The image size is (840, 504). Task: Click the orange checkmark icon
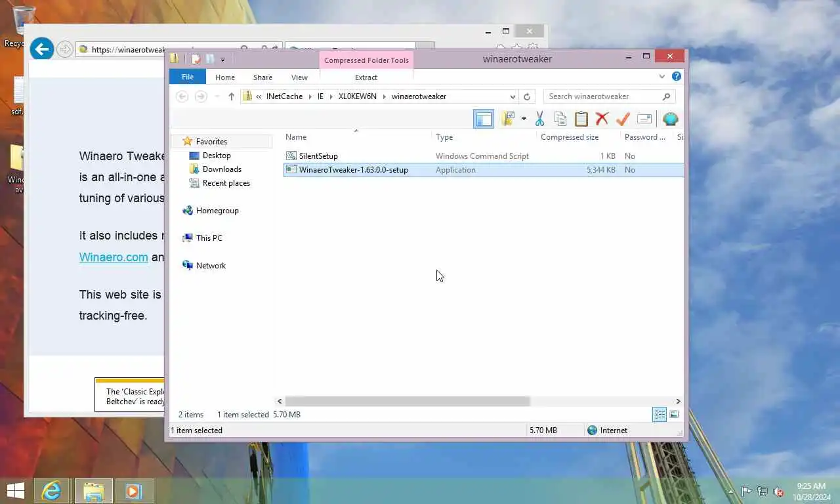[x=623, y=119]
